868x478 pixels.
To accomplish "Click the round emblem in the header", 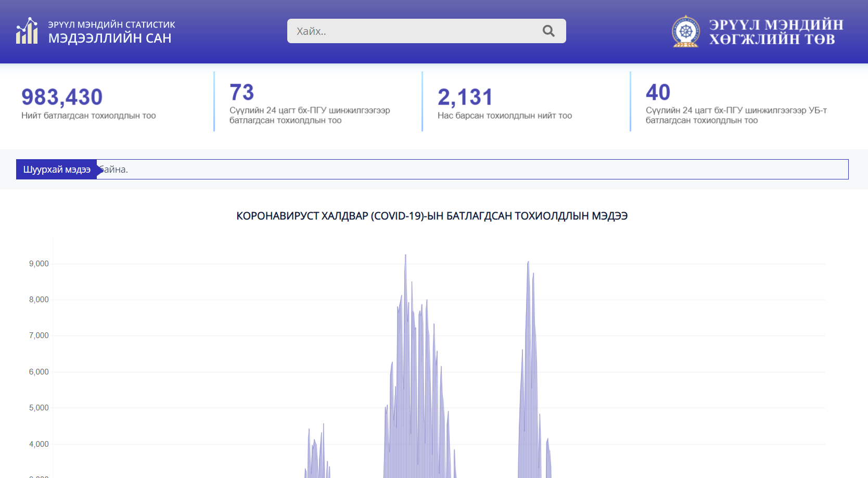I will coord(686,31).
